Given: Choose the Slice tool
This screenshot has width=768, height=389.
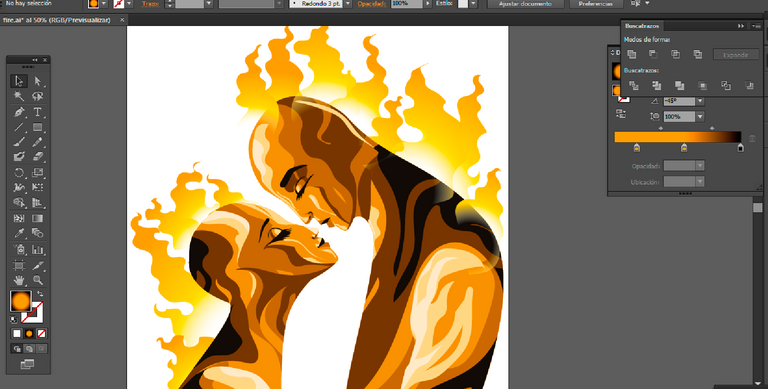Looking at the screenshot, I should click(x=37, y=266).
